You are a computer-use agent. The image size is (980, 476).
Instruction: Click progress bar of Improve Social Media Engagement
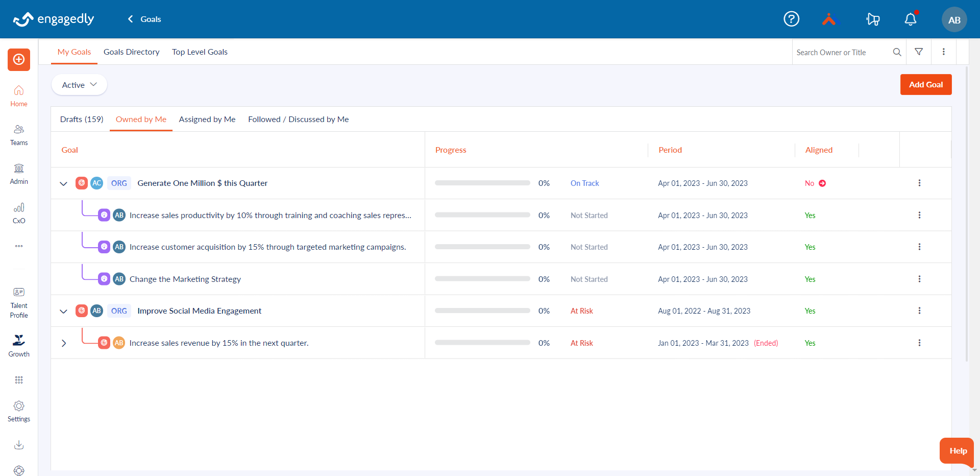click(x=482, y=311)
